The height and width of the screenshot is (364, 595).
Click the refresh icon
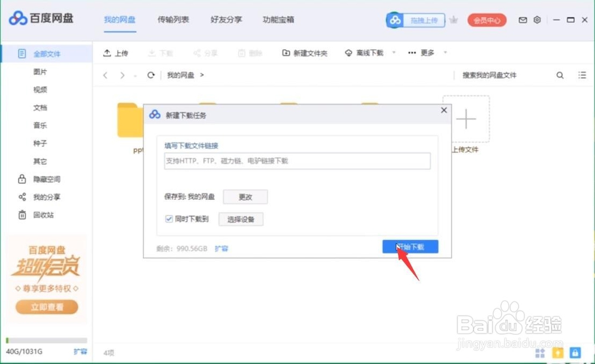[x=151, y=75]
